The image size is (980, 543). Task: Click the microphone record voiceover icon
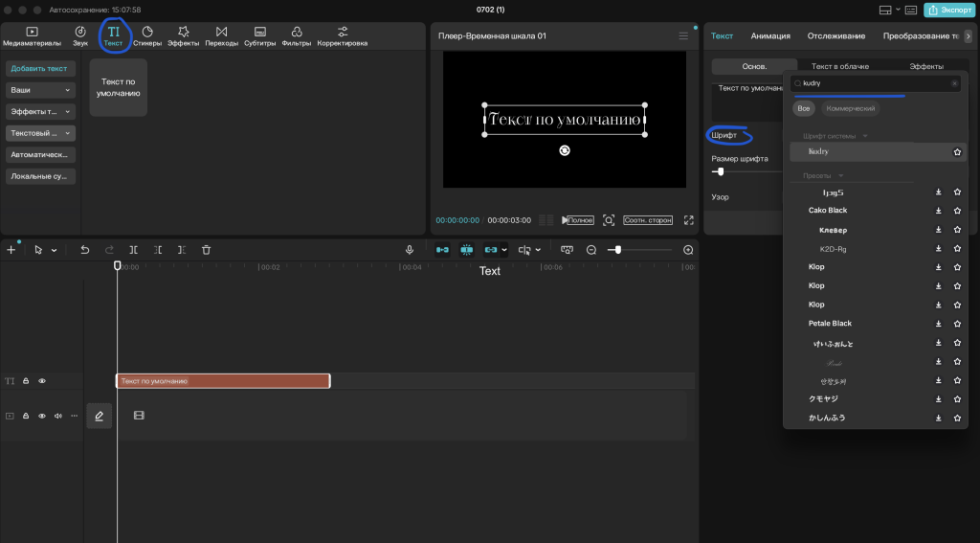point(410,250)
